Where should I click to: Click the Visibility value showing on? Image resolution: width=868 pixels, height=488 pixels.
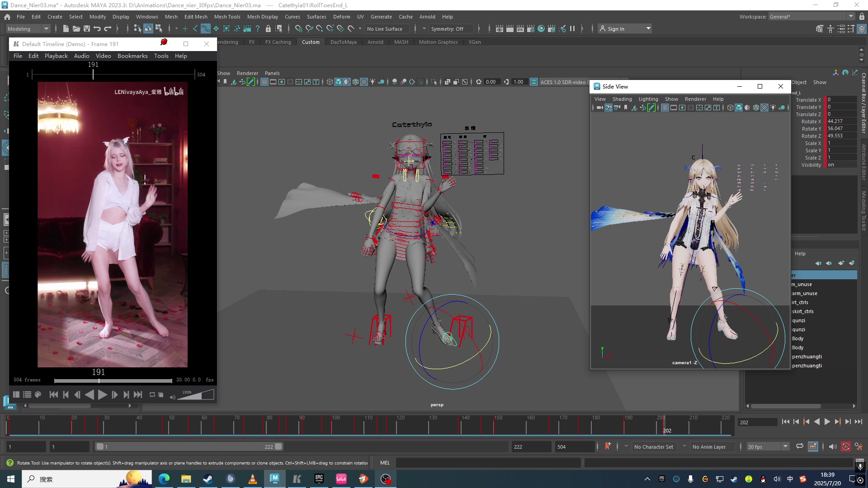(842, 164)
